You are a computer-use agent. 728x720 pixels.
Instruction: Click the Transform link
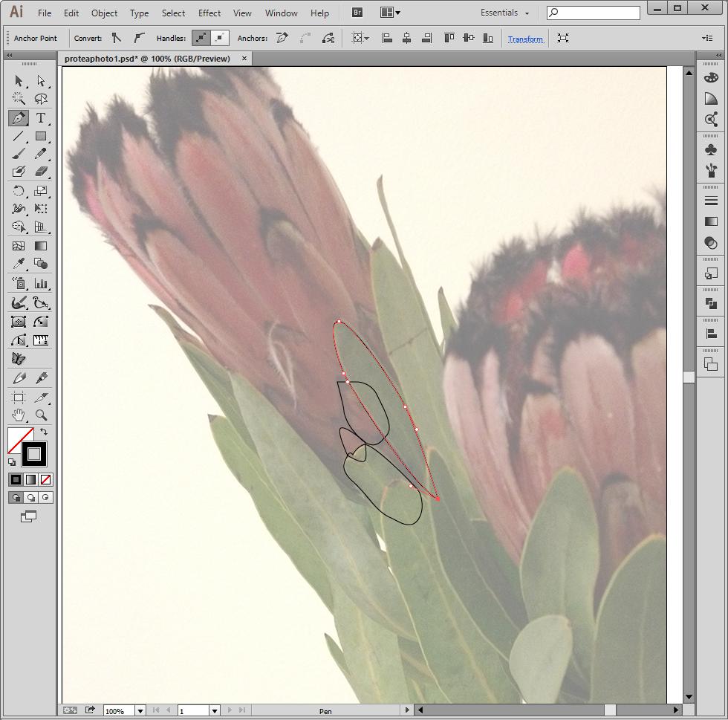click(525, 39)
